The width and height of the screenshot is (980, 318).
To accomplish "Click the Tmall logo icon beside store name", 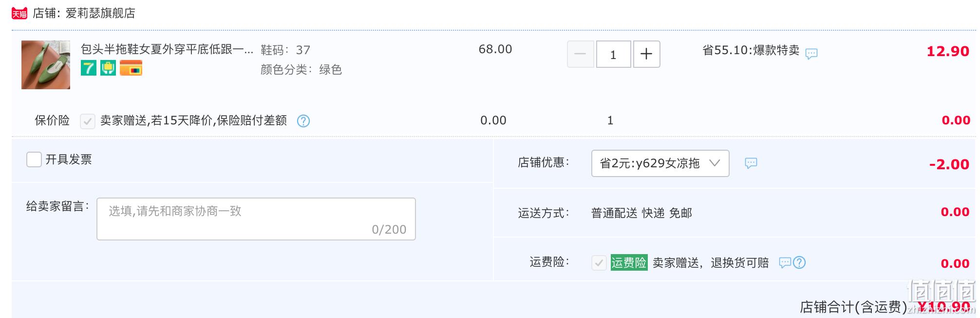I will click(x=19, y=13).
